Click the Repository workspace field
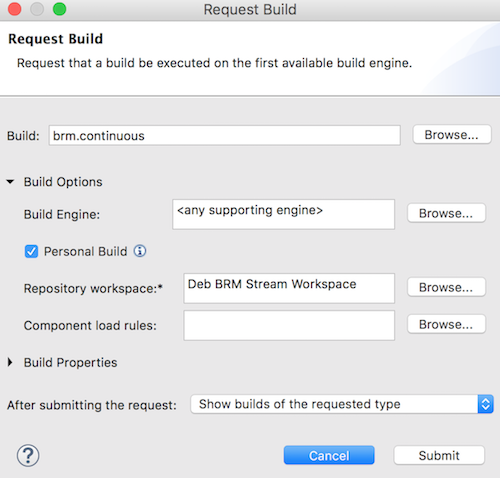This screenshot has width=500, height=478. [x=289, y=288]
